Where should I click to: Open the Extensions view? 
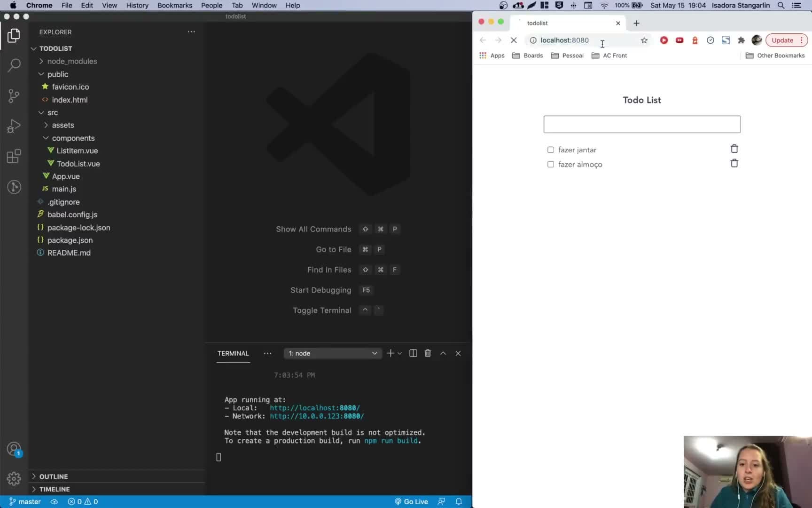[14, 156]
